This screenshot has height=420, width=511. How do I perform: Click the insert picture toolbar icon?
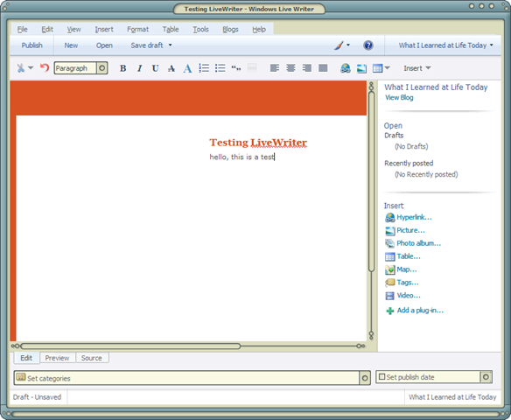pyautogui.click(x=361, y=68)
